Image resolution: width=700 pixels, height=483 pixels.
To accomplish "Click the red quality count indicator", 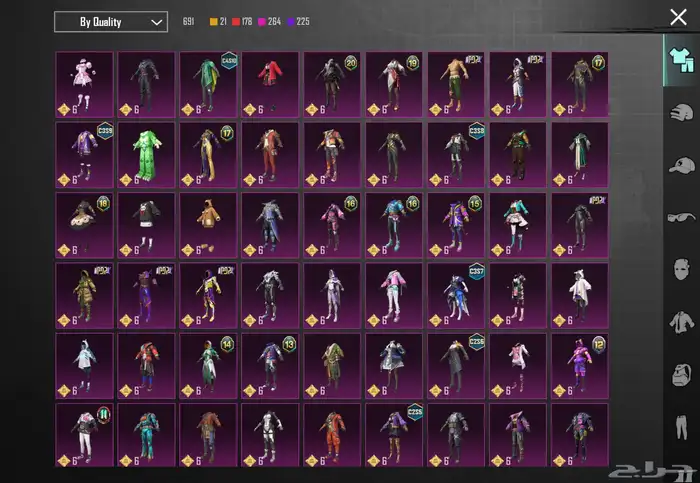I will (x=237, y=21).
